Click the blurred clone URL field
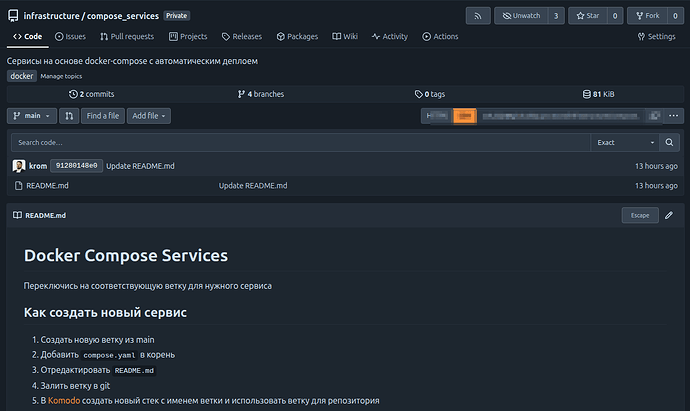This screenshot has width=690, height=411. click(x=561, y=116)
